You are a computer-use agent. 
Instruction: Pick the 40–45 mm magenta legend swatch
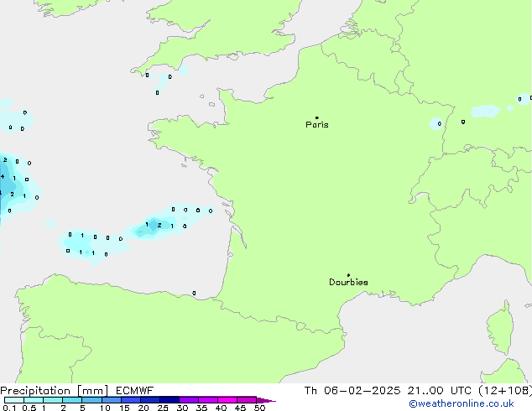click(227, 400)
